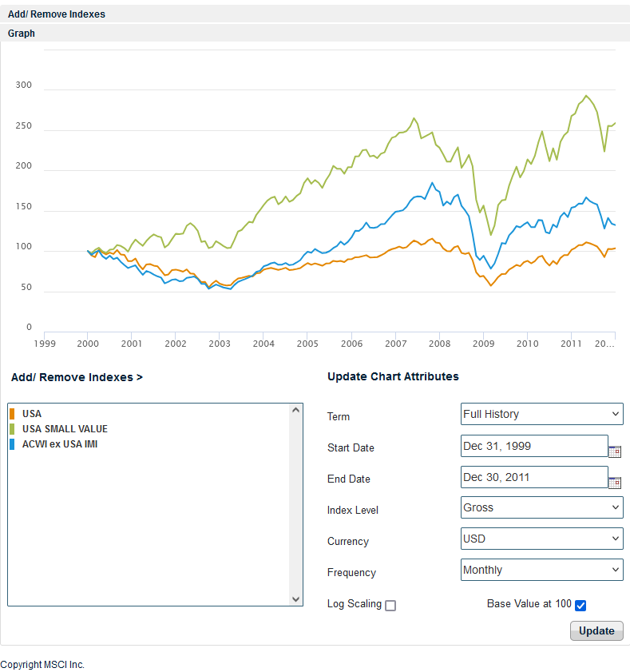Click the blue ACWI ex USA IMI swatch
630x672 pixels.
coord(12,444)
